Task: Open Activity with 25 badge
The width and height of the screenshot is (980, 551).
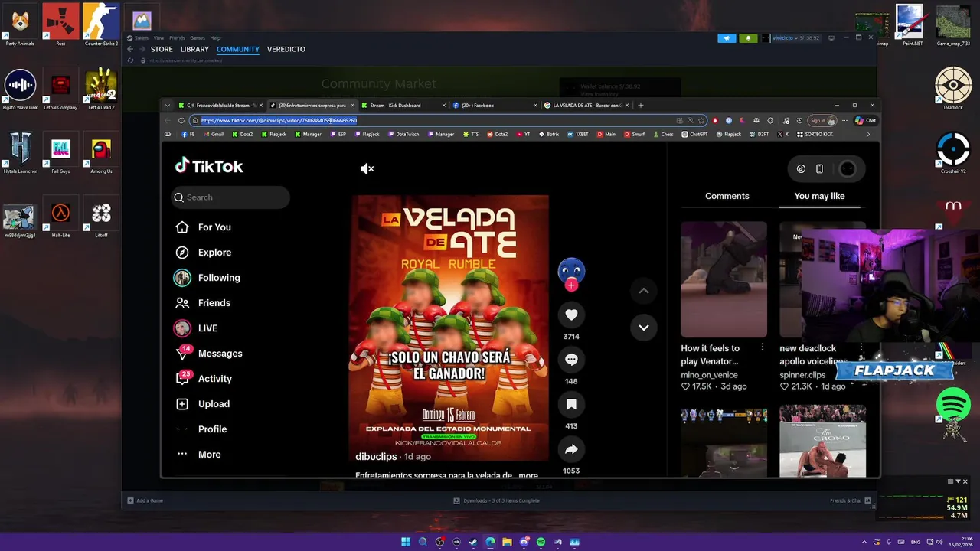Action: tap(204, 379)
